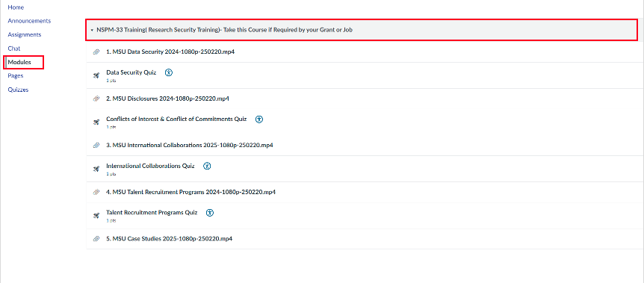
Task: Click accessibility icon next to Data Security Quiz
Action: click(169, 72)
